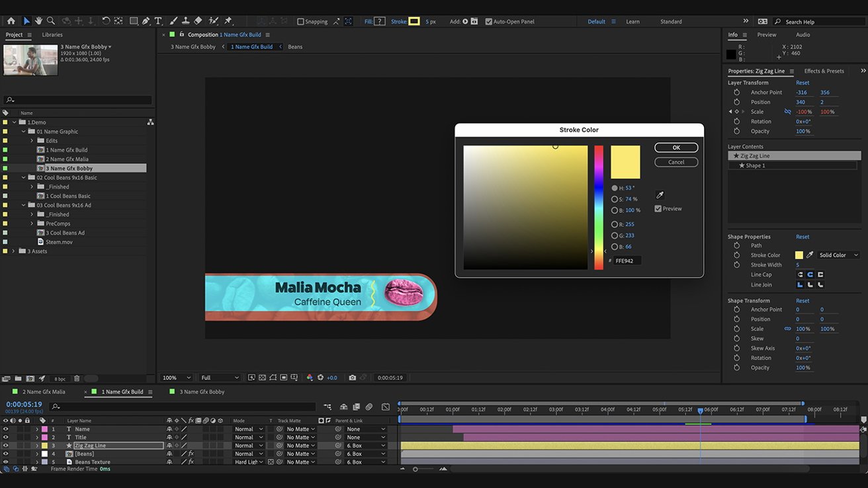
Task: Click the Stroke Color swatch in Properties
Action: pyautogui.click(x=799, y=255)
